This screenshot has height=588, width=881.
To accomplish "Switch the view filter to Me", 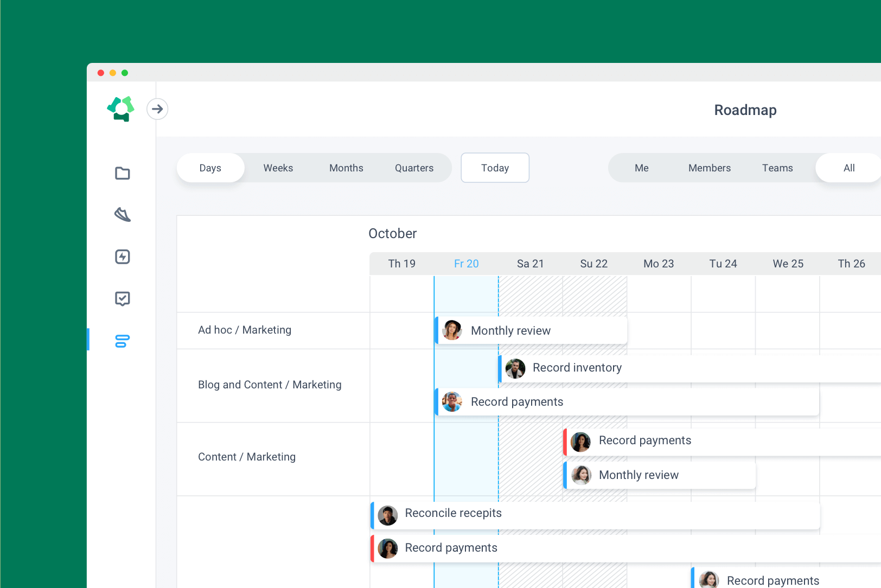I will click(641, 168).
